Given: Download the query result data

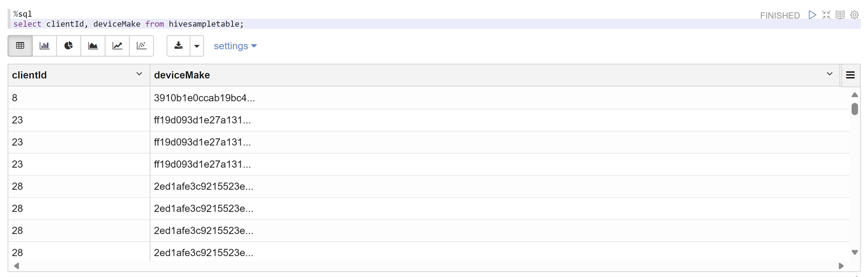Looking at the screenshot, I should click(x=179, y=46).
